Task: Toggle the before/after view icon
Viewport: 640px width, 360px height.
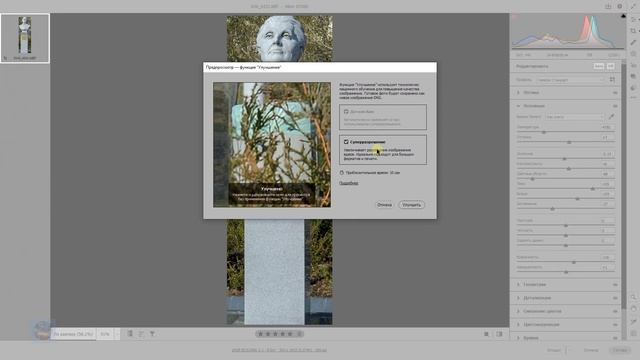Action: tap(487, 334)
